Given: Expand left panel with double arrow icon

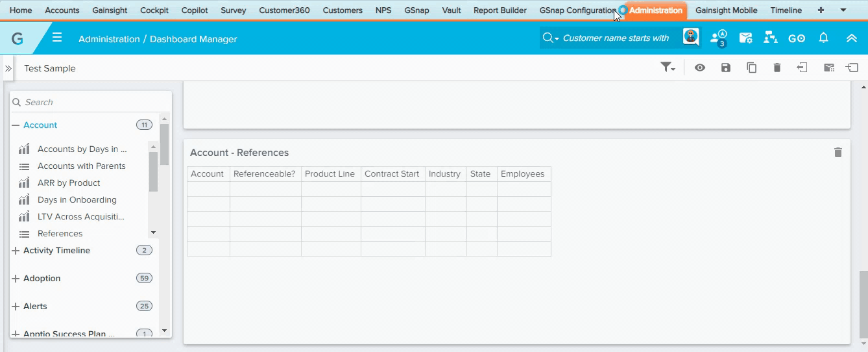Looking at the screenshot, I should pyautogui.click(x=8, y=68).
